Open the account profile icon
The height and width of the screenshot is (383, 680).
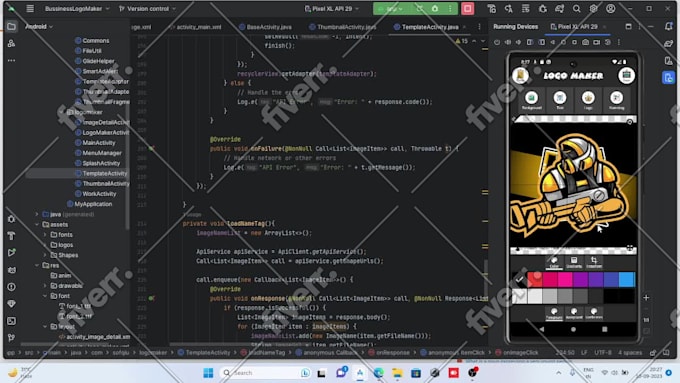coord(610,9)
